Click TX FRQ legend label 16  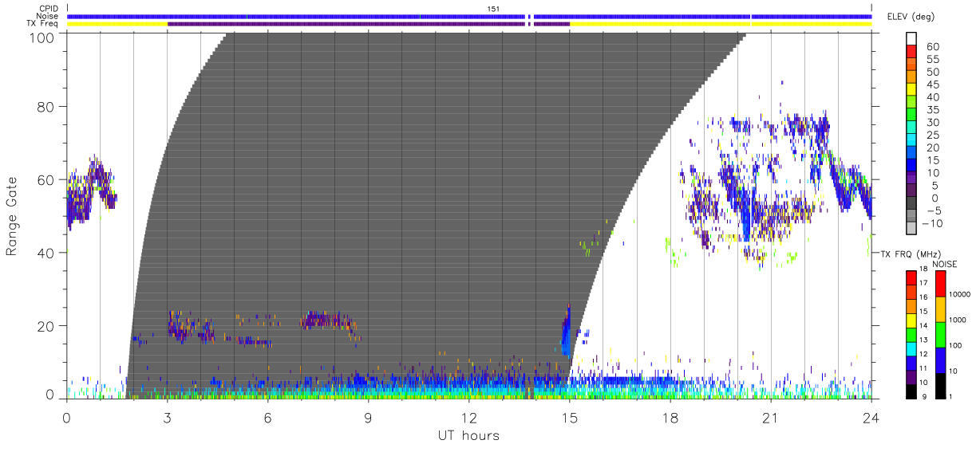[923, 297]
